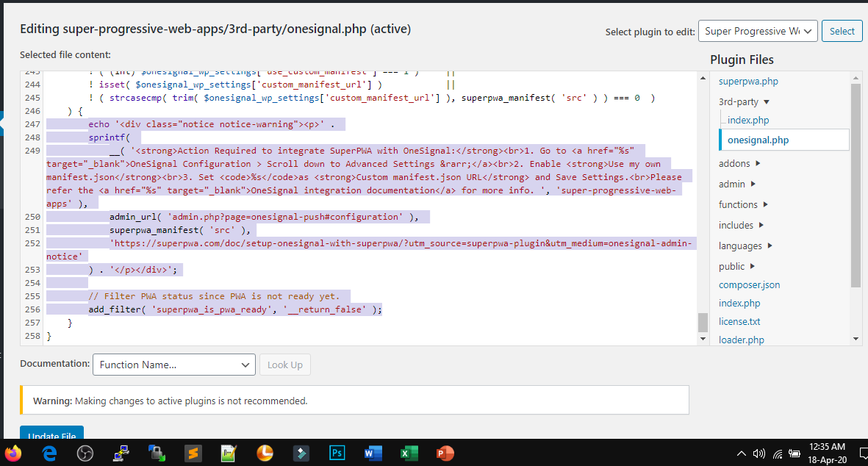Expand the addons folder
This screenshot has height=466, width=868.
point(739,164)
